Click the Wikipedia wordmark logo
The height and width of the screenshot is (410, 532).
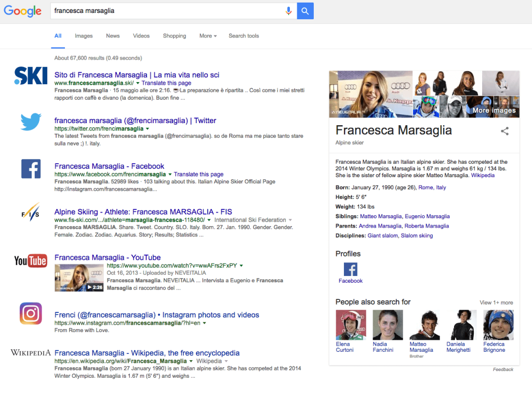31,353
